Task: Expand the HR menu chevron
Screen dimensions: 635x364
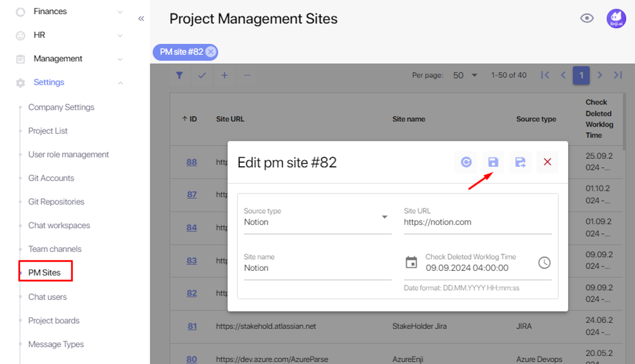Action: [x=120, y=36]
